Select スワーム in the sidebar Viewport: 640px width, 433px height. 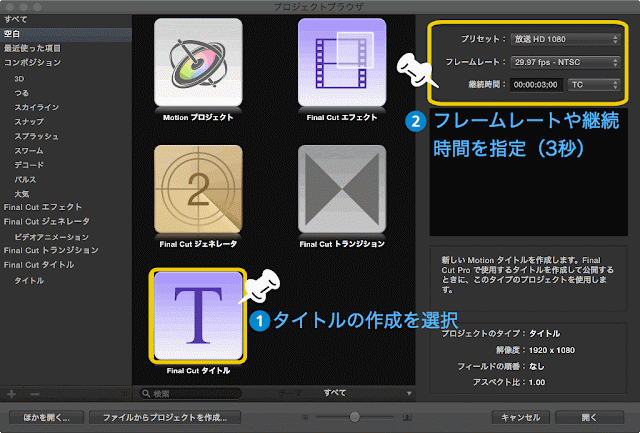click(29, 151)
